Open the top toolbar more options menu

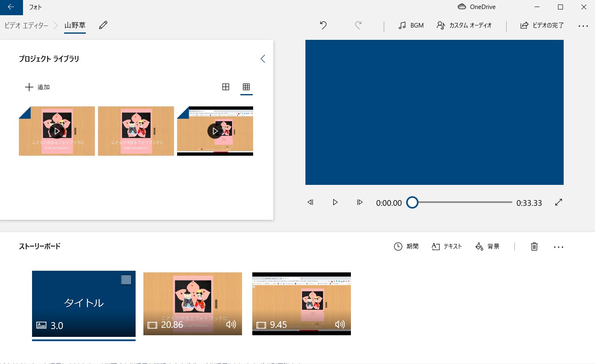click(x=583, y=25)
